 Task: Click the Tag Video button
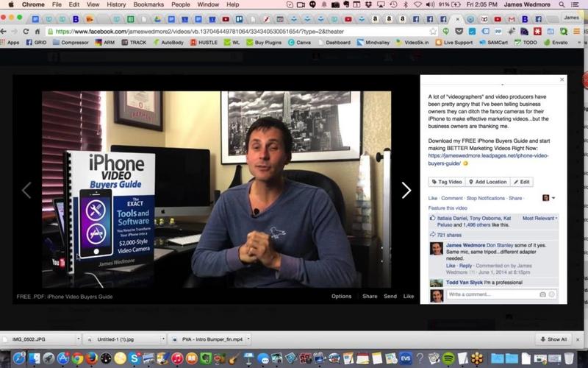click(447, 182)
